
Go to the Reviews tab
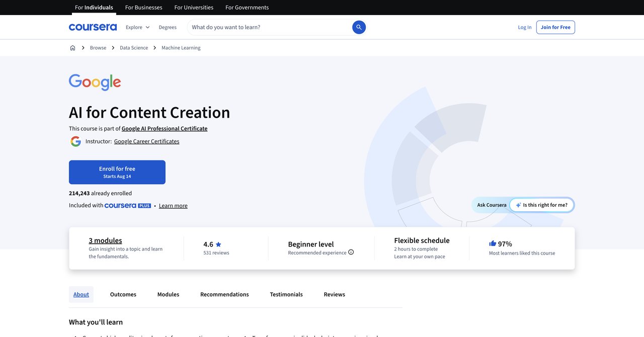[335, 294]
